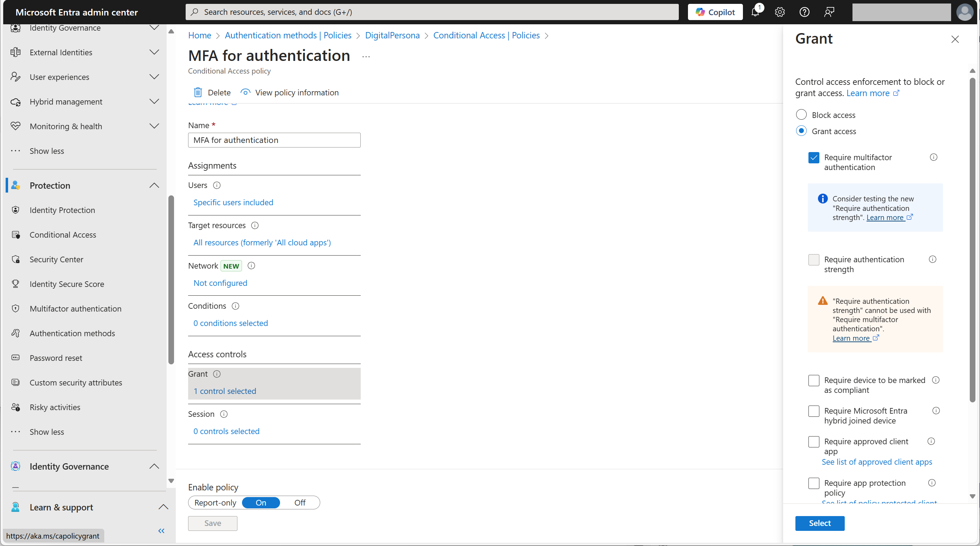Click info icon for Require multifactor authentication
This screenshot has height=546, width=980.
(x=934, y=157)
